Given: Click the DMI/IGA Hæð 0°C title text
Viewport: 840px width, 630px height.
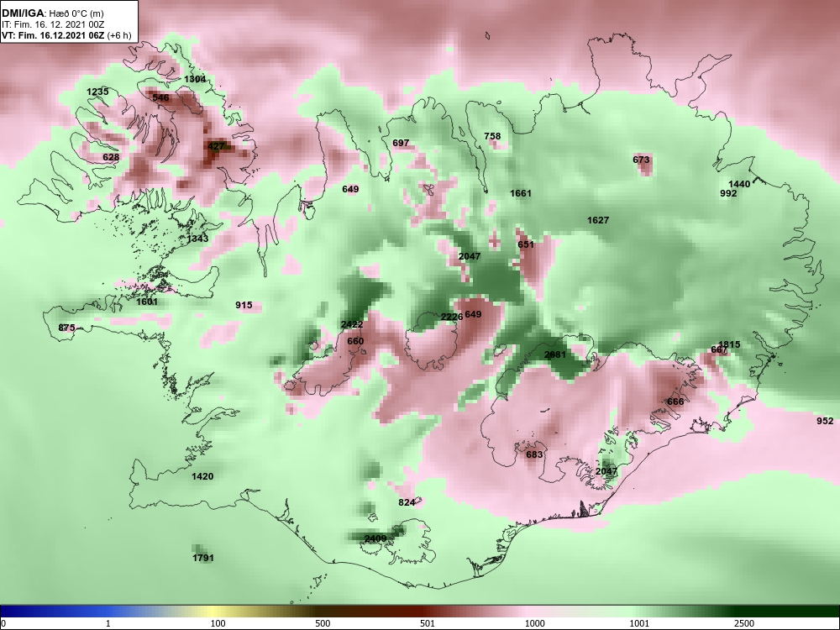Looking at the screenshot, I should [54, 13].
